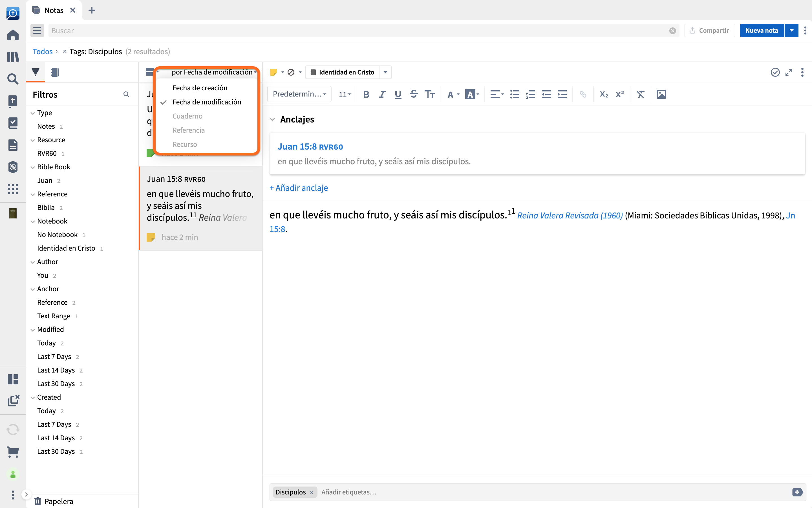Viewport: 812px width, 508px height.
Task: Open the note options kebab menu
Action: [802, 72]
